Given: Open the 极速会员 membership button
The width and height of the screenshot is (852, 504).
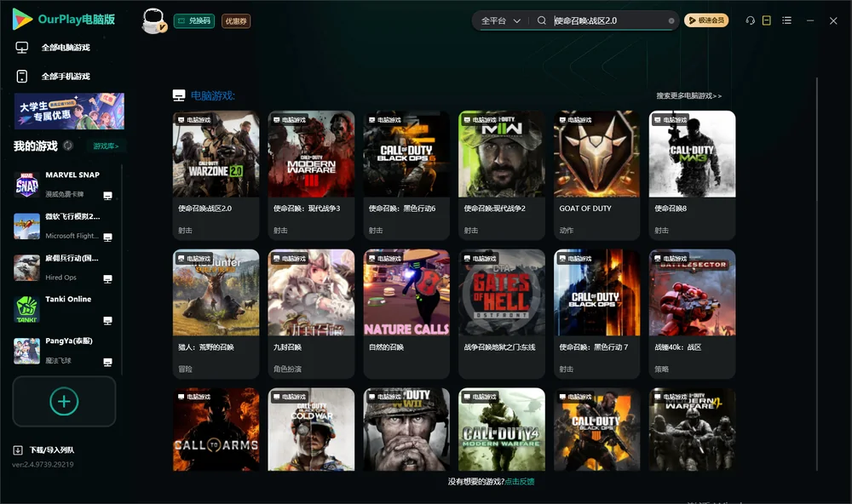Looking at the screenshot, I should (706, 20).
